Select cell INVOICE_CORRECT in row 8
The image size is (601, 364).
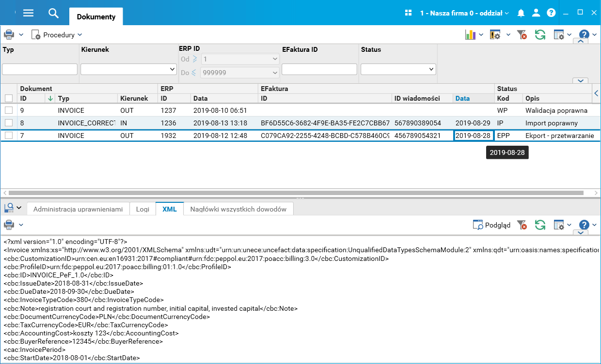pyautogui.click(x=86, y=123)
